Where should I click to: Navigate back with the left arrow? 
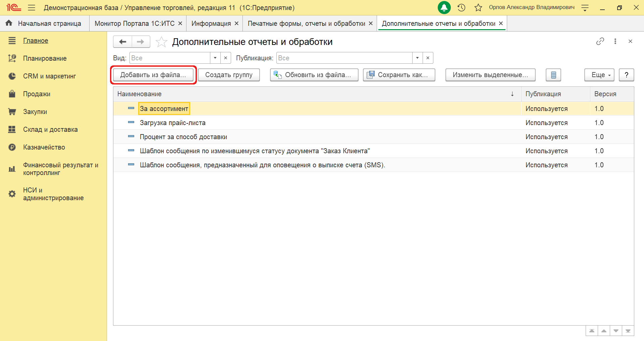point(123,42)
